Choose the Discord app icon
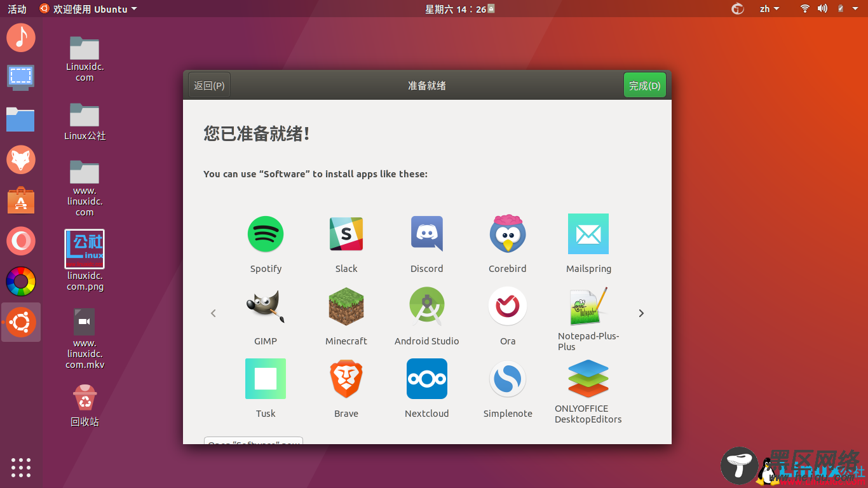 point(427,234)
